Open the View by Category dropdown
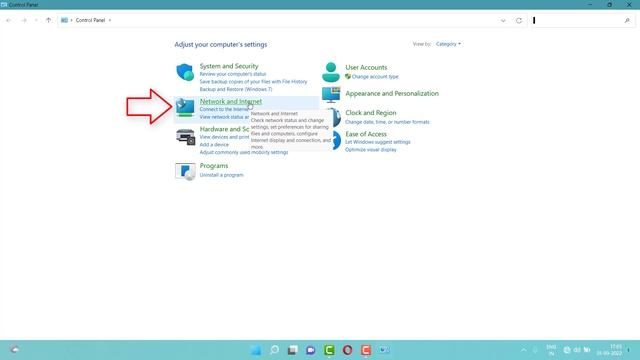 [x=448, y=44]
